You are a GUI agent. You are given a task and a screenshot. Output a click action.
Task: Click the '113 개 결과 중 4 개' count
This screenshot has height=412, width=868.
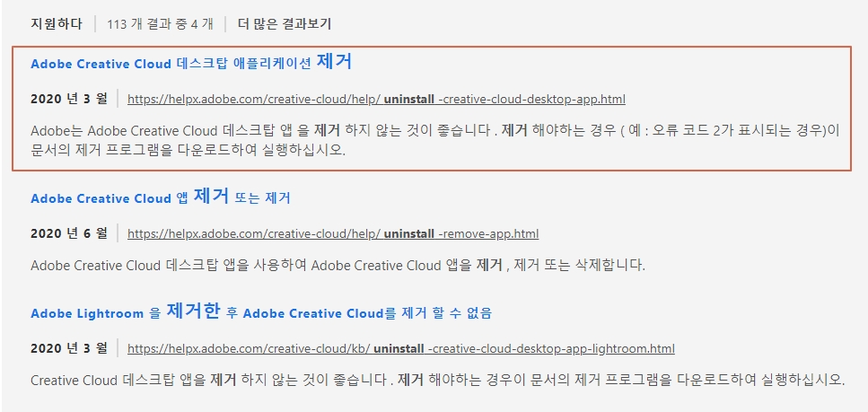pos(160,24)
